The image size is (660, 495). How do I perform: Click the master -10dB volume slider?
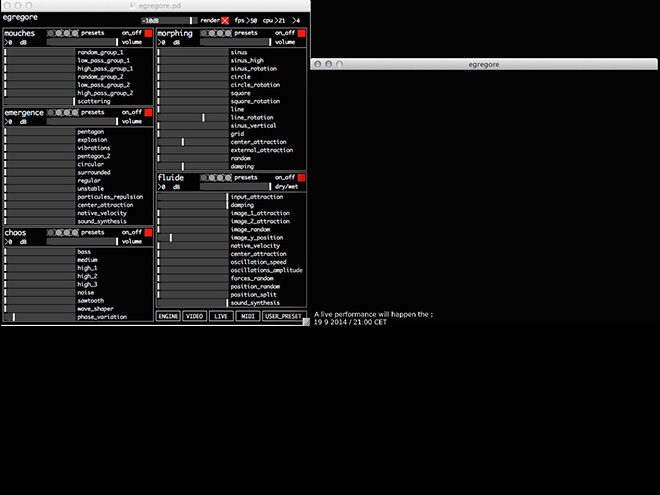[169, 21]
